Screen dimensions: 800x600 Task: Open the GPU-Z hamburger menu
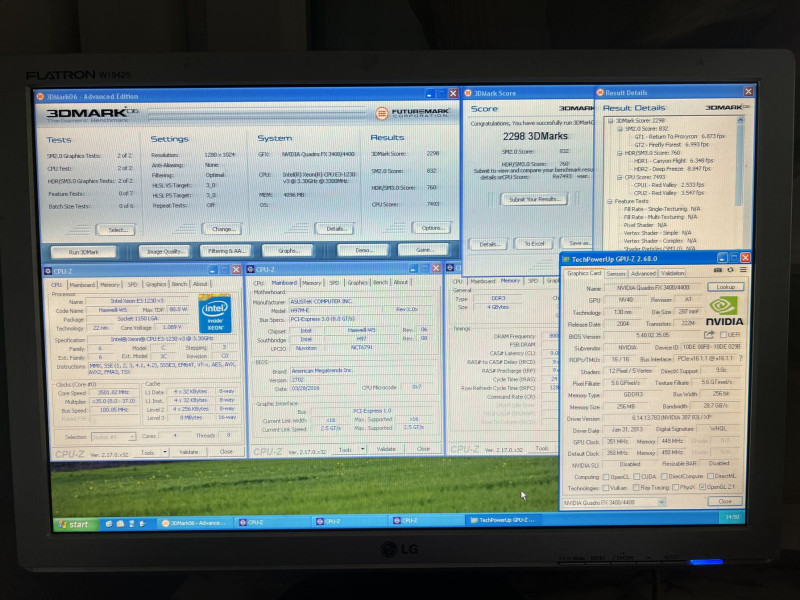[743, 270]
